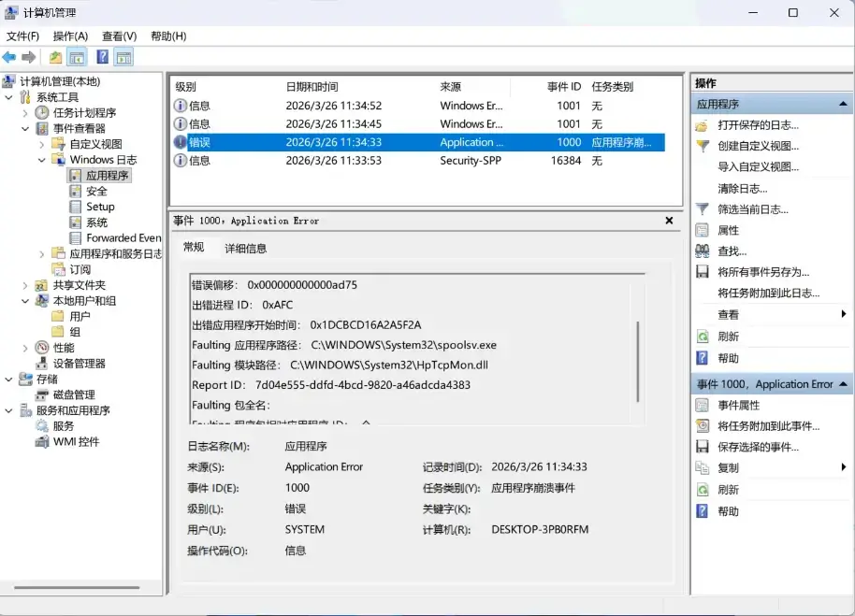
Task: Click the 筛选当前日志 filter icon
Action: pos(703,209)
